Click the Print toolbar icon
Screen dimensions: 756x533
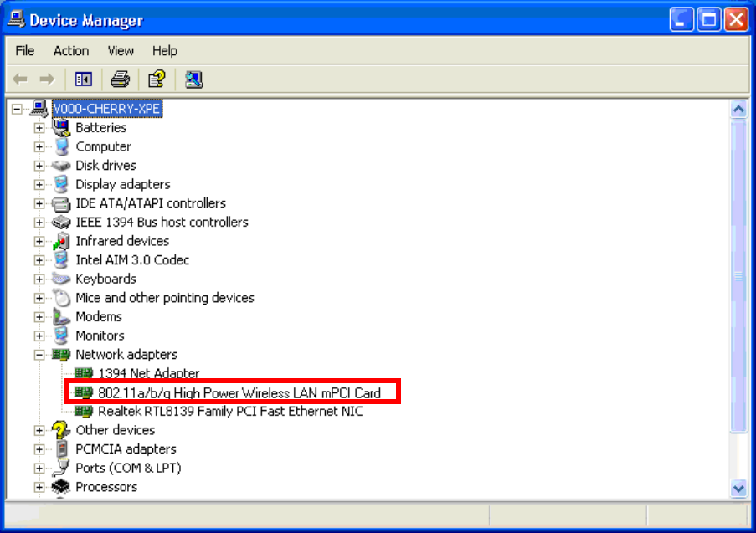tap(120, 79)
